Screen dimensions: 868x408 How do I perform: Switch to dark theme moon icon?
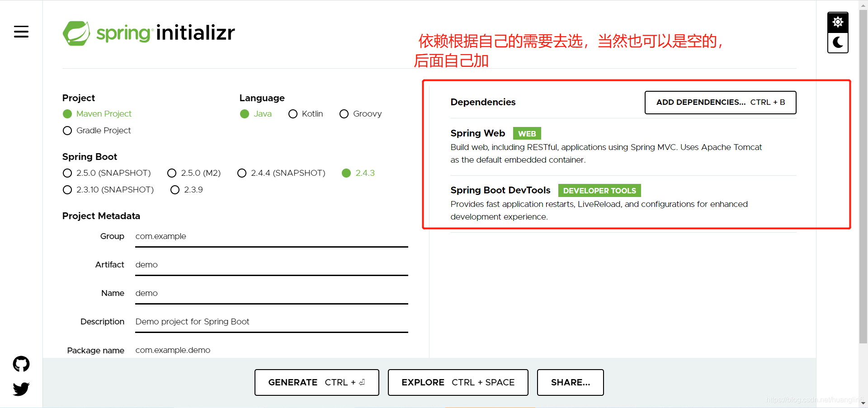[838, 42]
